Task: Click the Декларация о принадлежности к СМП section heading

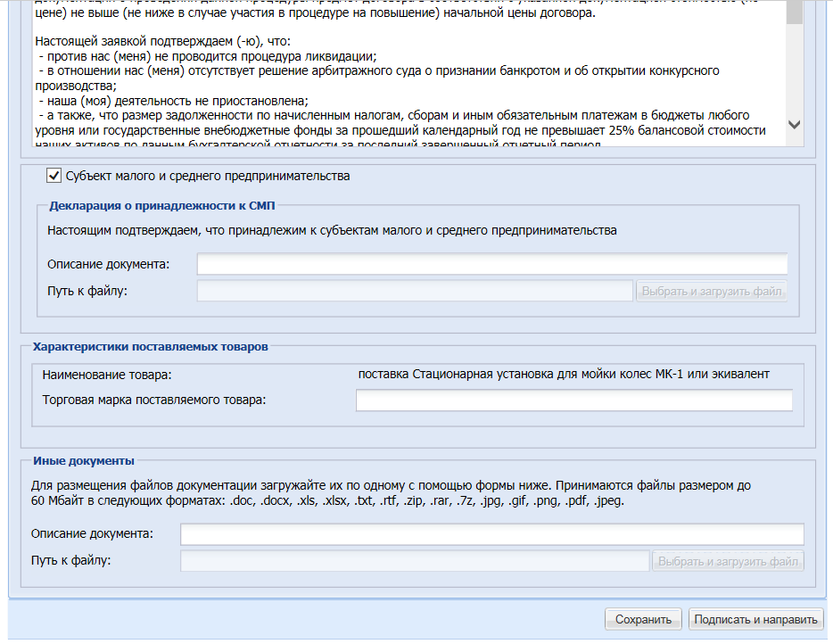Action: pos(162,205)
